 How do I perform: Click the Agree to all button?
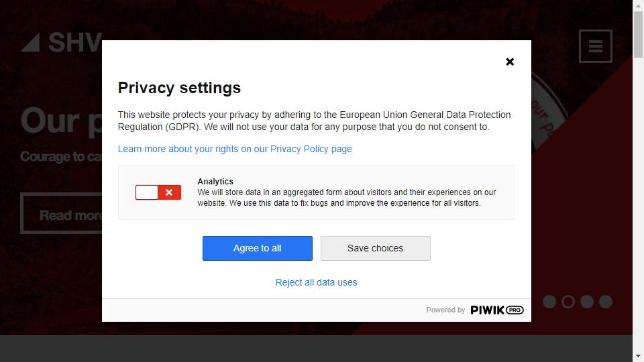[258, 248]
